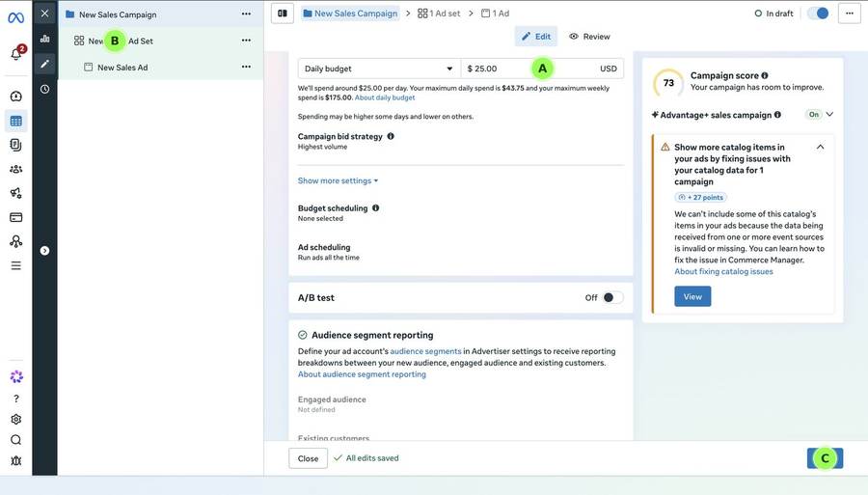Image resolution: width=868 pixels, height=495 pixels.
Task: Open top-right ellipsis more menu
Action: (x=850, y=14)
